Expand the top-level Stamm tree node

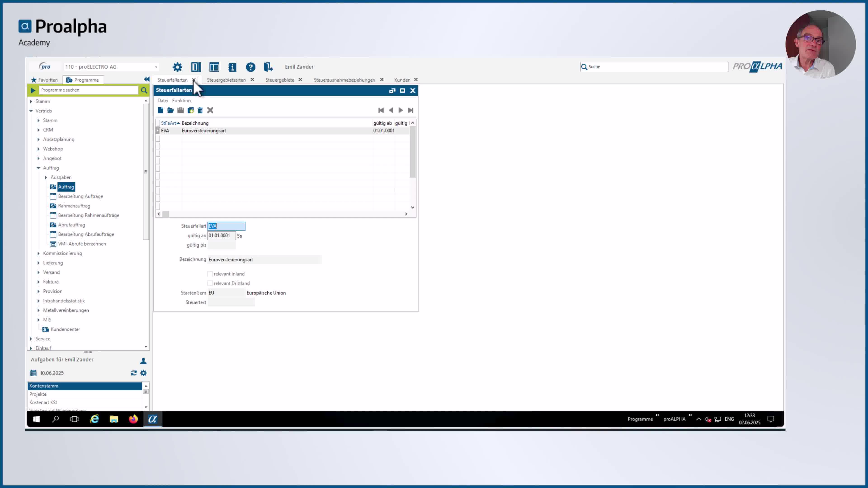[31, 101]
